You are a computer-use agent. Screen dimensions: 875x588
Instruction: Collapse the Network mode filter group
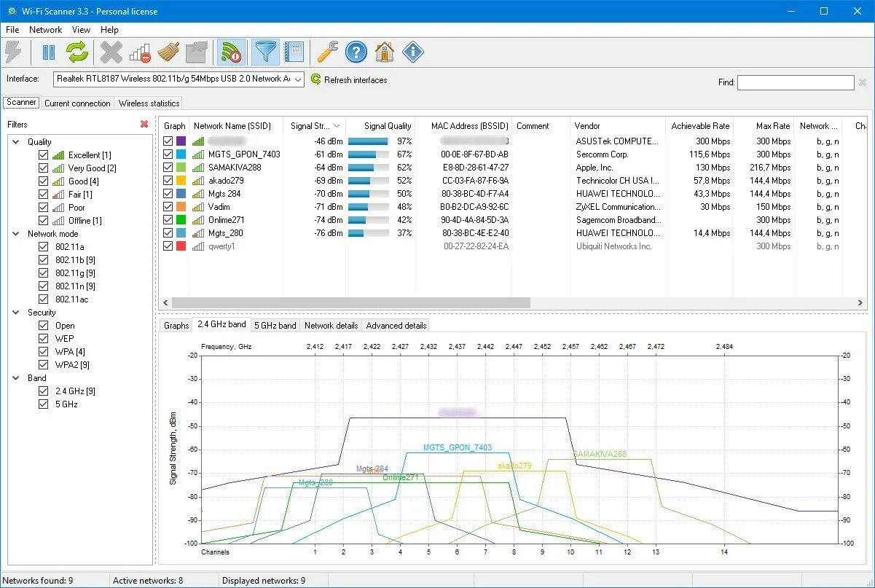[16, 234]
